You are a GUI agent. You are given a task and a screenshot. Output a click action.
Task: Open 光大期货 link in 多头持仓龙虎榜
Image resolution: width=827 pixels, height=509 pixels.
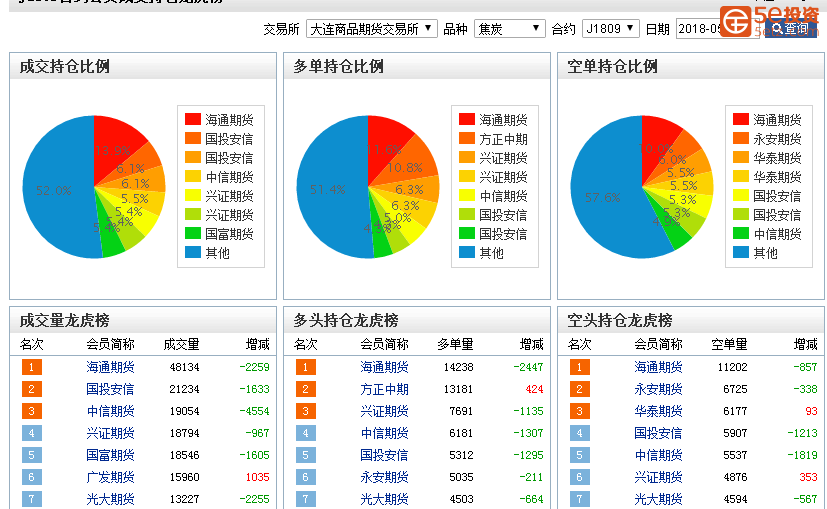pyautogui.click(x=384, y=499)
